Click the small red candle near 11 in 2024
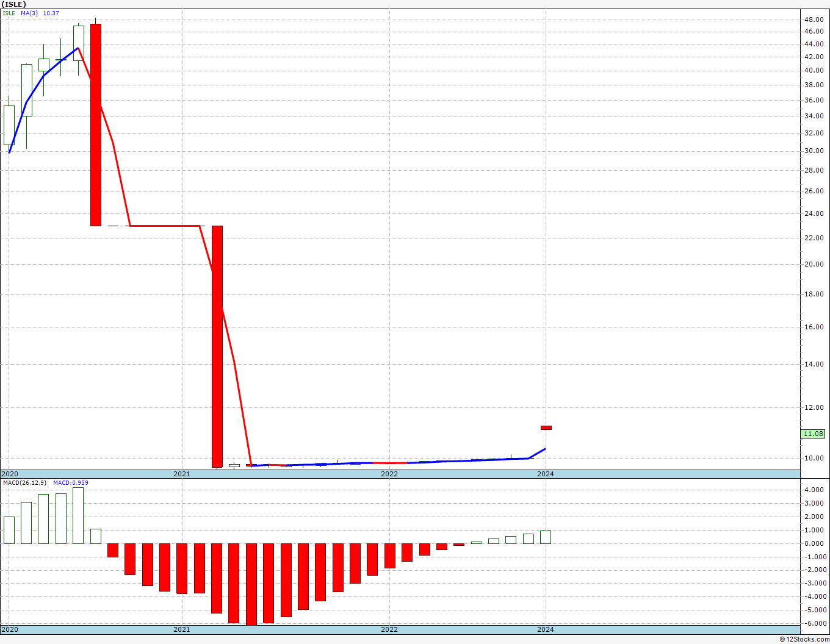Image resolution: width=830 pixels, height=644 pixels. click(x=546, y=428)
